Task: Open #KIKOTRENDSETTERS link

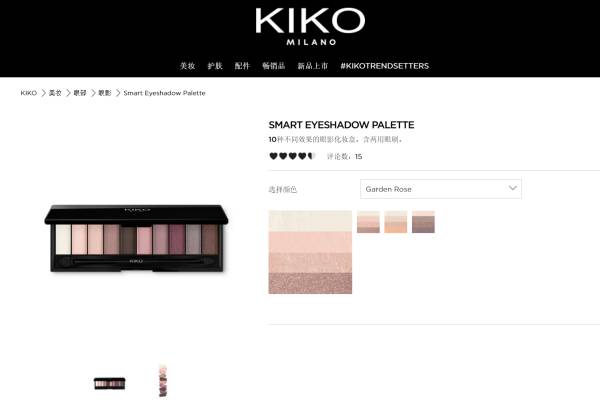Action: [385, 66]
